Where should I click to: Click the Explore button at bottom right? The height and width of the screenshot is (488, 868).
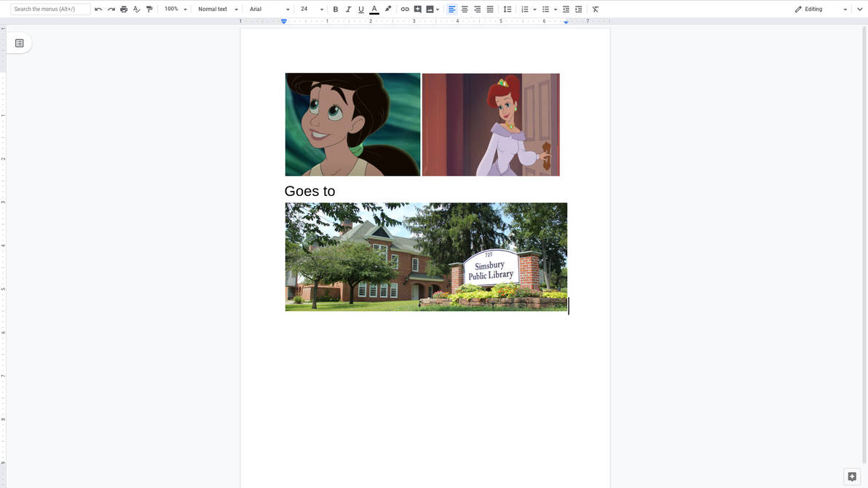click(852, 476)
